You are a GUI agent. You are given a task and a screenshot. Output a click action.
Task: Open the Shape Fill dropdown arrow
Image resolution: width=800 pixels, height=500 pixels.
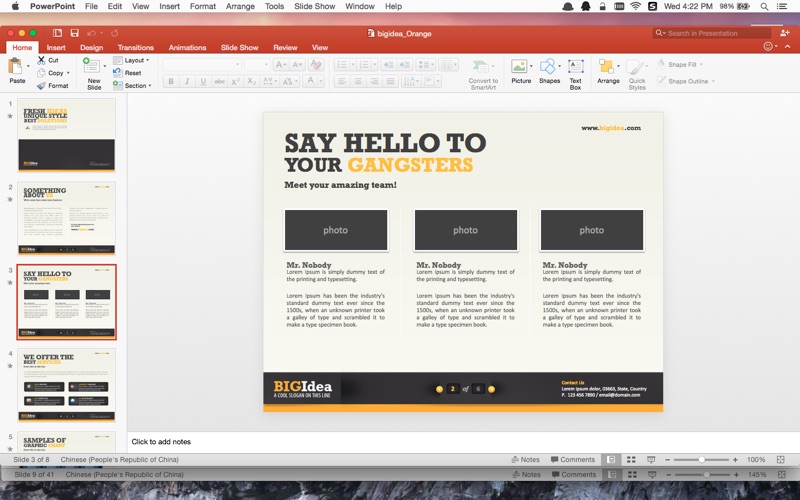[x=701, y=65]
